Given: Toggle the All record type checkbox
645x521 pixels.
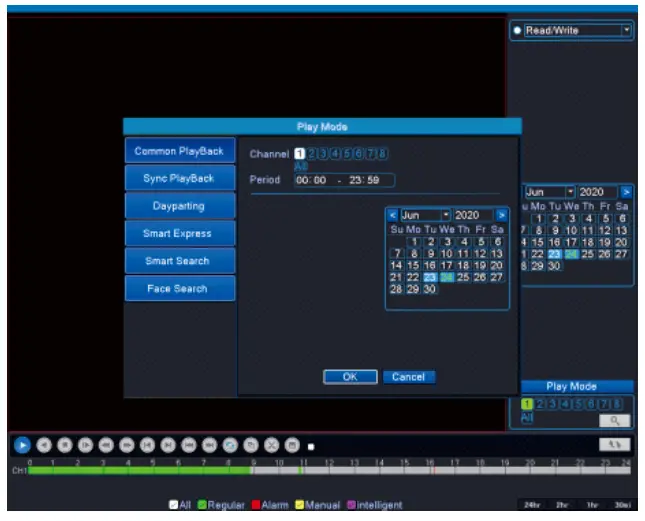Looking at the screenshot, I should [174, 505].
